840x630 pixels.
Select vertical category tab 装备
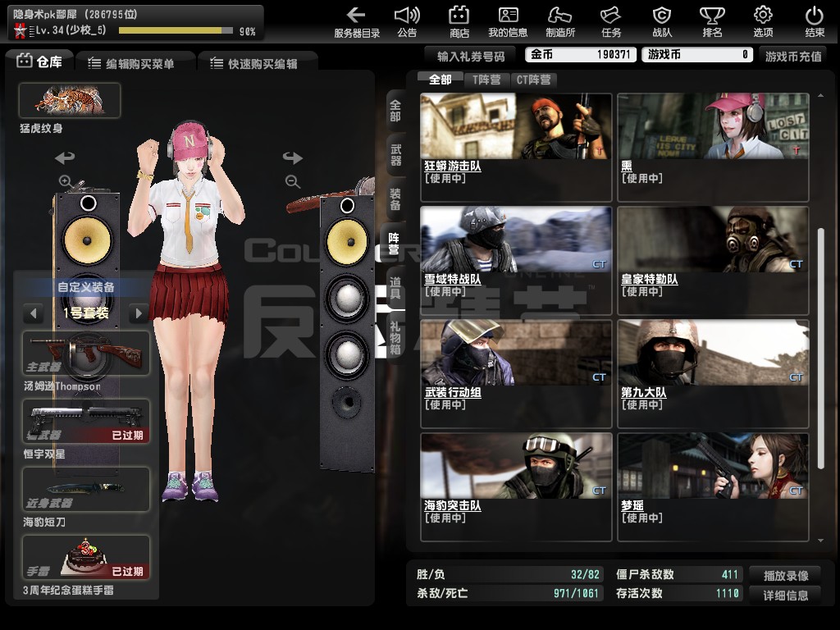click(x=395, y=199)
